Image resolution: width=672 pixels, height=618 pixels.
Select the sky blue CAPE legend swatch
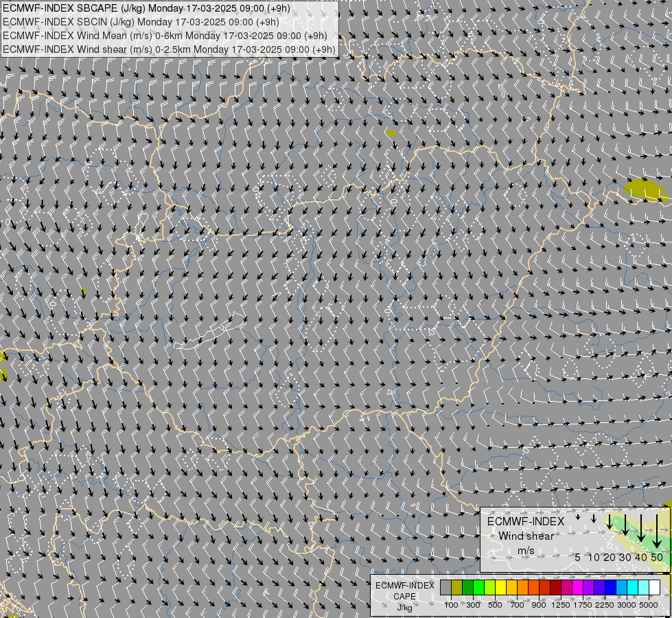click(622, 588)
